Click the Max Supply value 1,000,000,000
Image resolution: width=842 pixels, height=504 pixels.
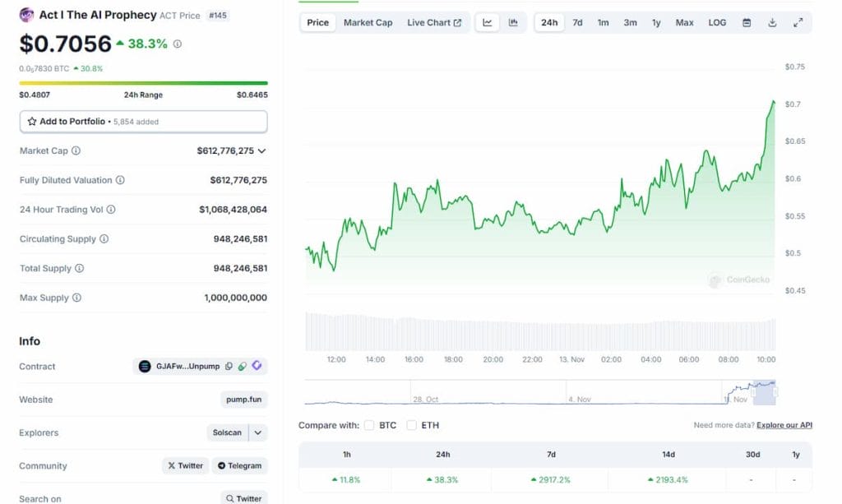point(236,298)
